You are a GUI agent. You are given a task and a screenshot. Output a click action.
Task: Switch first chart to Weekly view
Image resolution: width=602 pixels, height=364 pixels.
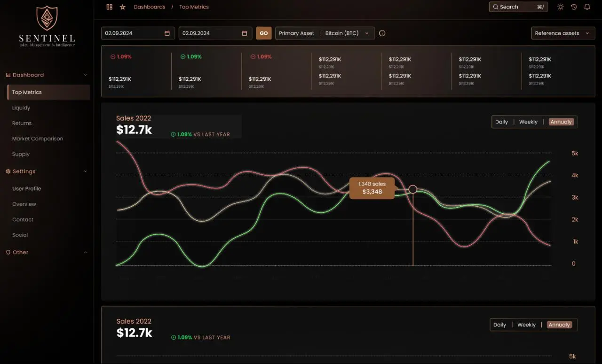click(528, 122)
